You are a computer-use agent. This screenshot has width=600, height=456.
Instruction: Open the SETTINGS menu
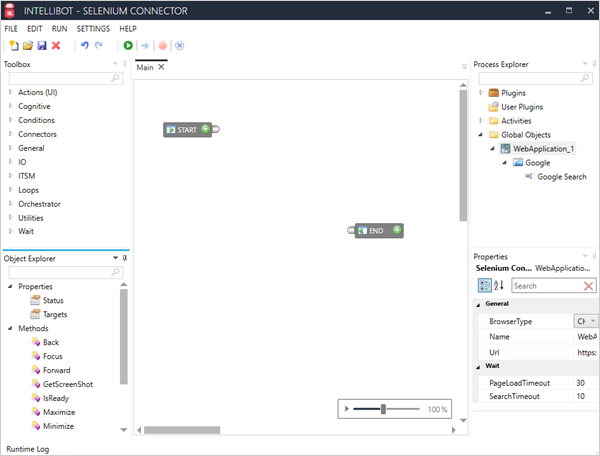coord(93,29)
